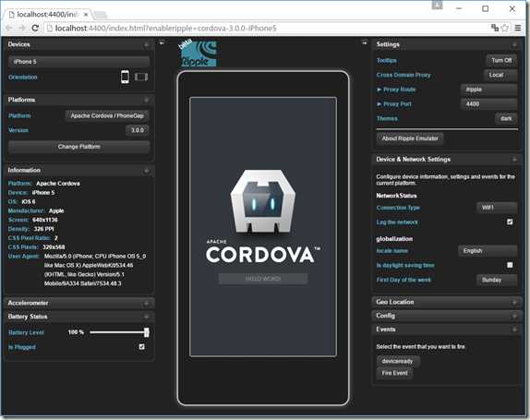Viewport: 530px width, 420px height.
Task: Close the localhost:4400 browser tab
Action: pos(86,14)
